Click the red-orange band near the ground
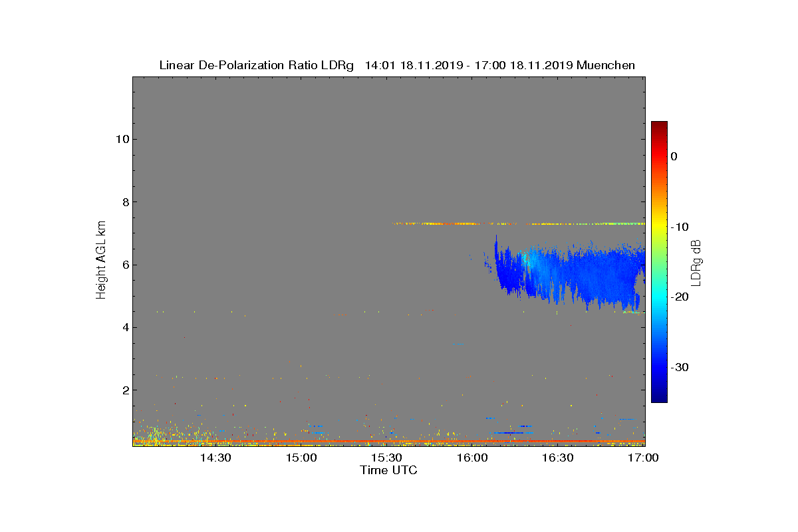The image size is (798, 532). 389,441
